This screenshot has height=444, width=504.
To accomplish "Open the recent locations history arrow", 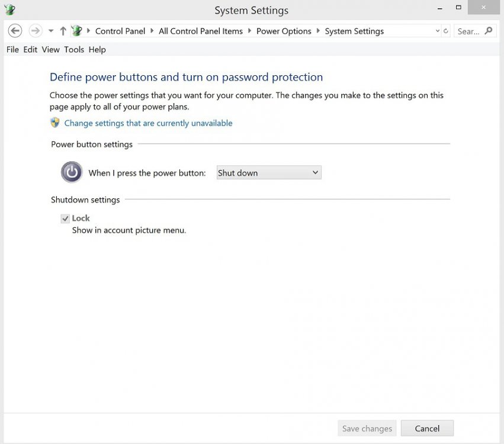I will 51,31.
